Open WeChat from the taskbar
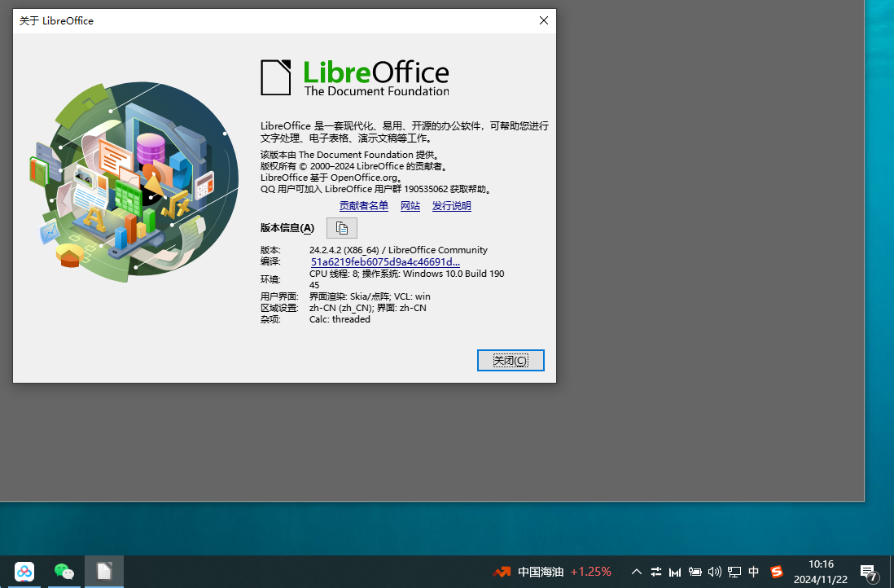 point(64,572)
